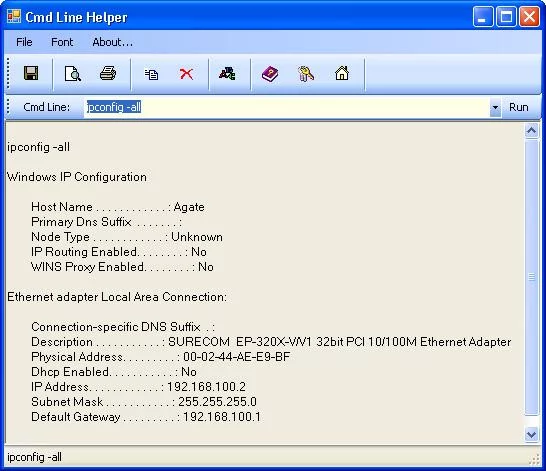Open the About... menu

pyautogui.click(x=112, y=42)
